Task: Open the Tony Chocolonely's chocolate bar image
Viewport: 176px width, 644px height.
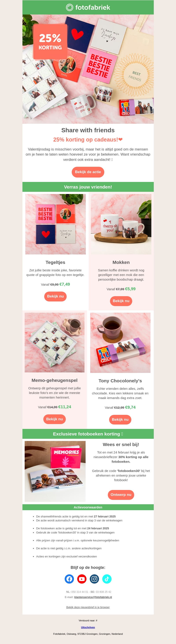Action: 120,343
